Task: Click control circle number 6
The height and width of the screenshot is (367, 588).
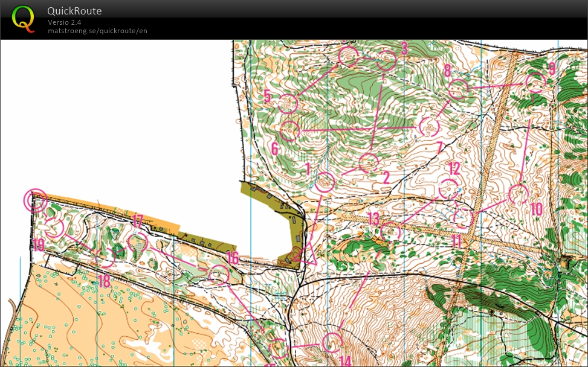Action: click(x=290, y=130)
